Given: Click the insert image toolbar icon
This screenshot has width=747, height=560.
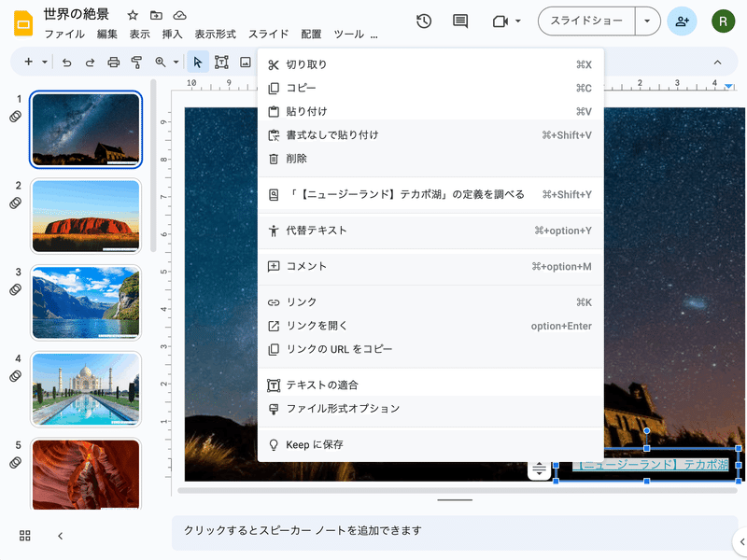Looking at the screenshot, I should click(x=246, y=62).
